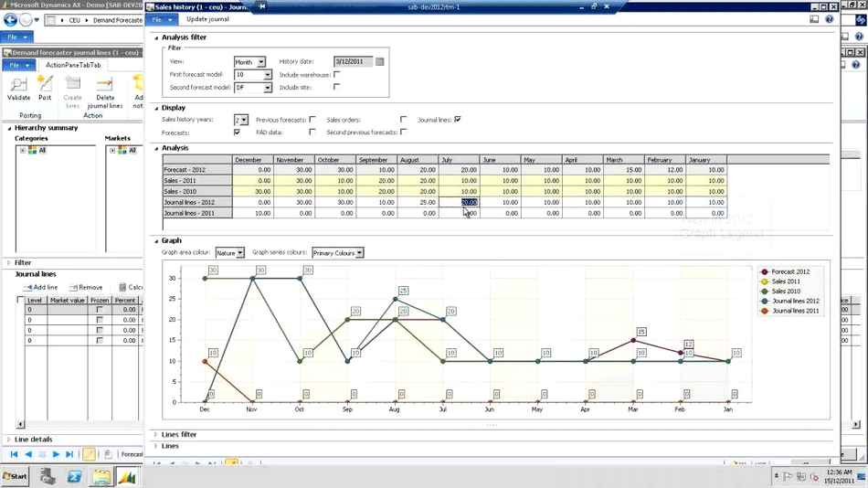Click the Market value column header
Image resolution: width=868 pixels, height=488 pixels.
point(67,301)
